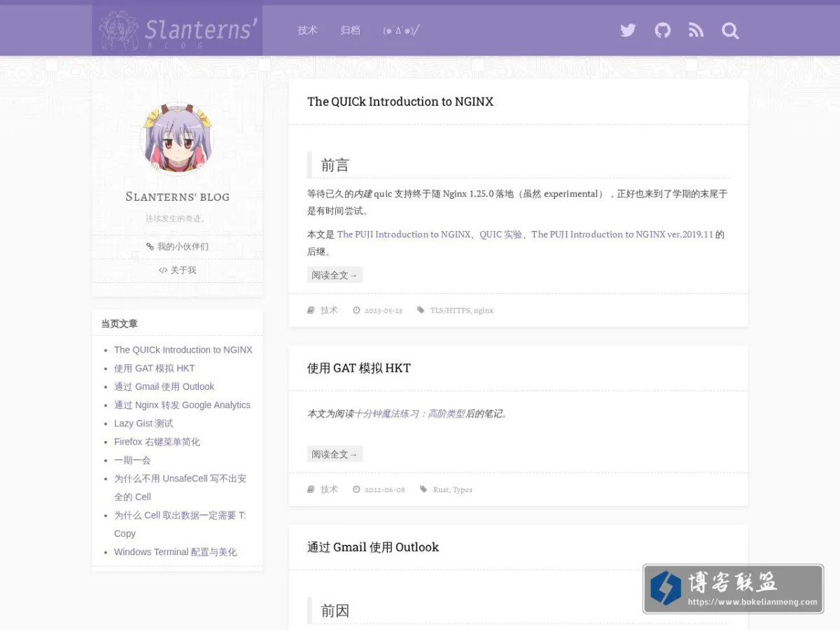The image size is (840, 630).
Task: Click the clock icon beside 2022-06-08
Action: coord(356,489)
